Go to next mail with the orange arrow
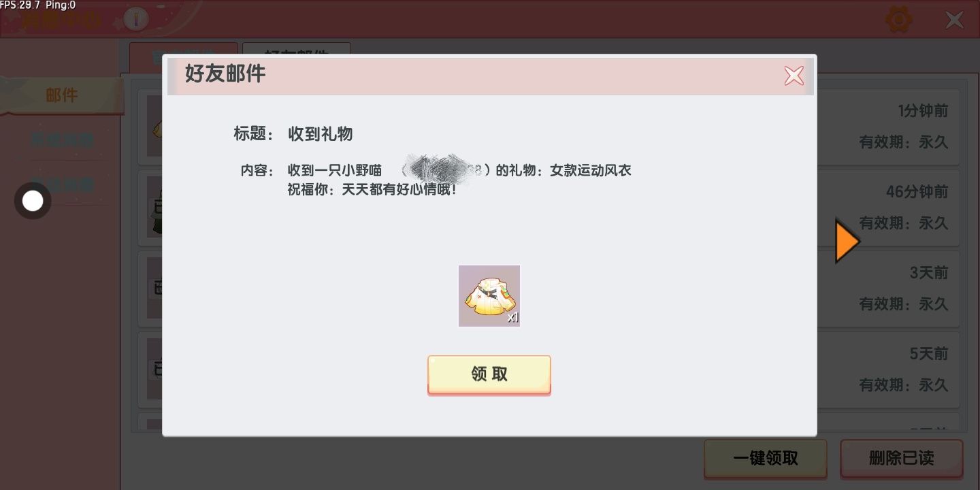Screen dimensions: 980x490 [x=847, y=240]
